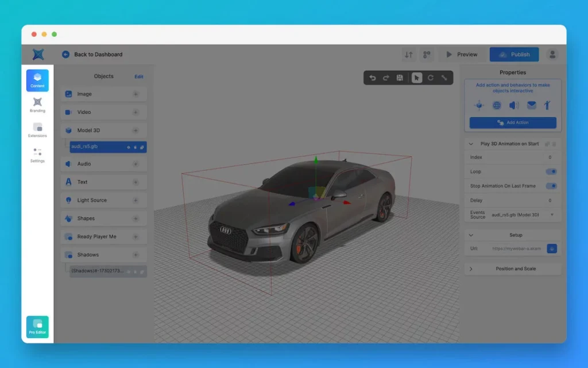Screen dimensions: 588x368
Task: Open the Pro Editor mode
Action: 37,327
